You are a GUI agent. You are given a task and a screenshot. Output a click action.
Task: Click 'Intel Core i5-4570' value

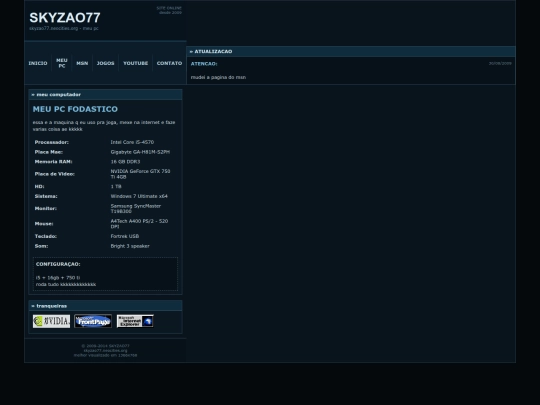point(132,142)
